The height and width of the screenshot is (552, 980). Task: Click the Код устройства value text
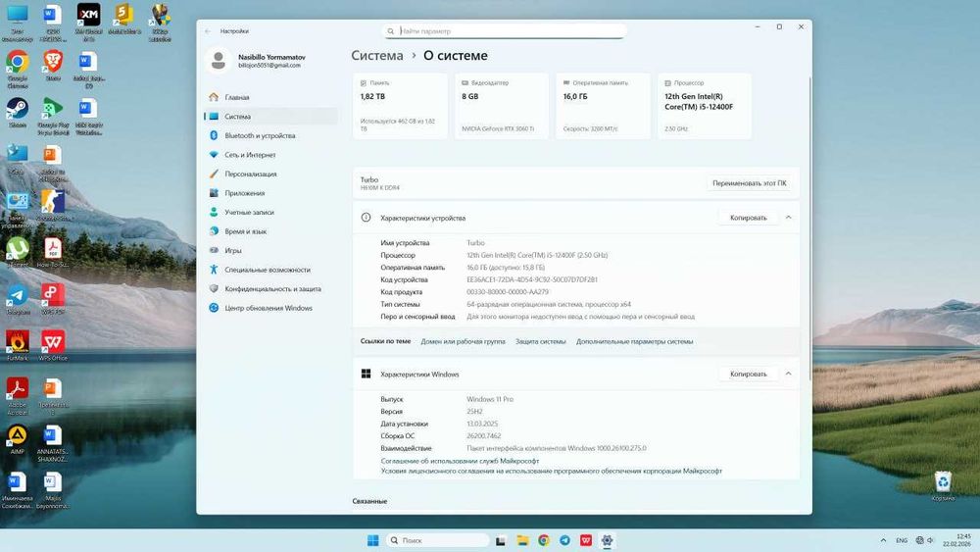(x=532, y=279)
